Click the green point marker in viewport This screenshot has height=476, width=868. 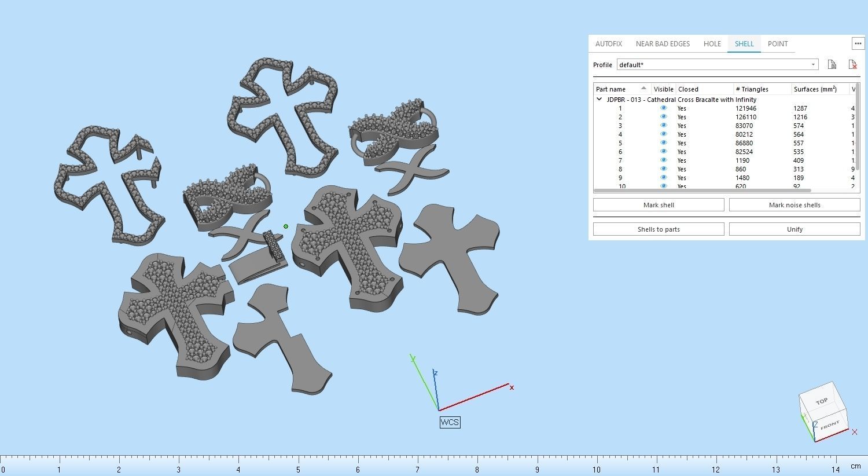click(286, 226)
